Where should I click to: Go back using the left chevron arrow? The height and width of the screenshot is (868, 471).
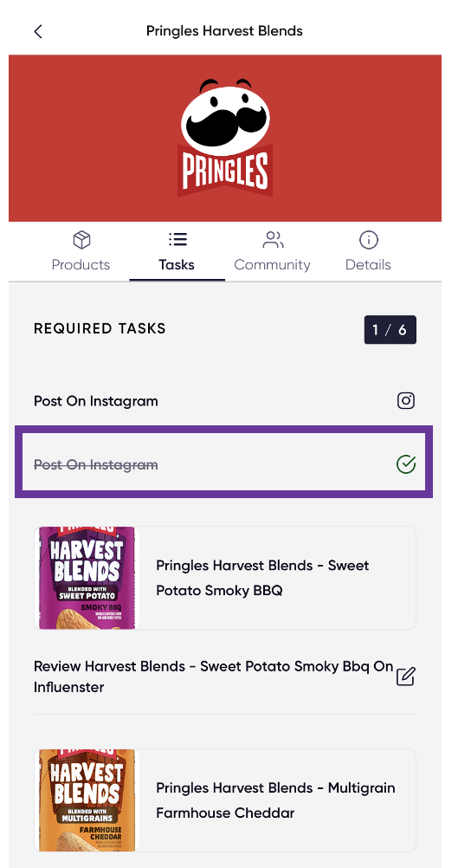coord(37,31)
